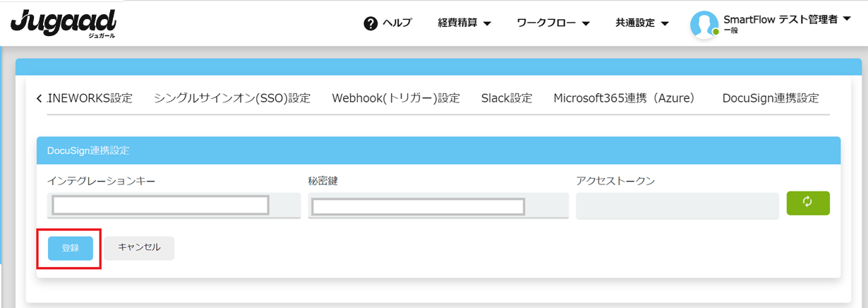Screen dimensions: 868x308
Task: Open help via the question mark icon
Action: coord(370,23)
